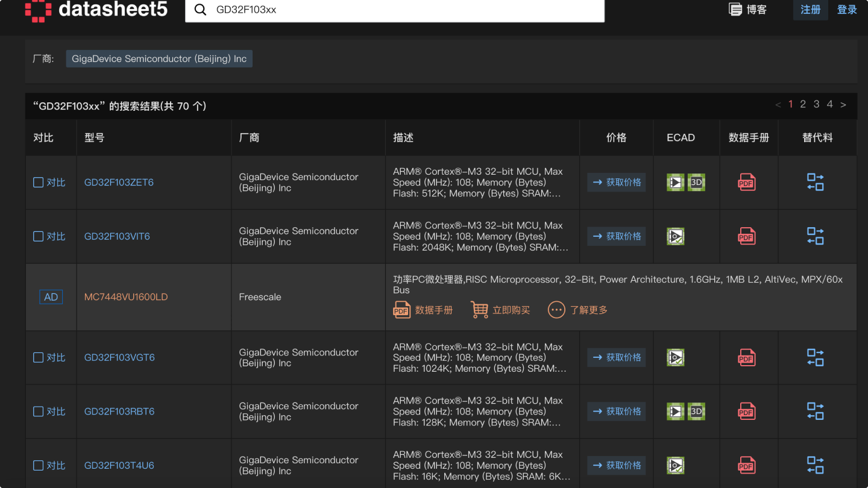Click alternatives swap icon for GD32F103ZET6

coord(816,182)
